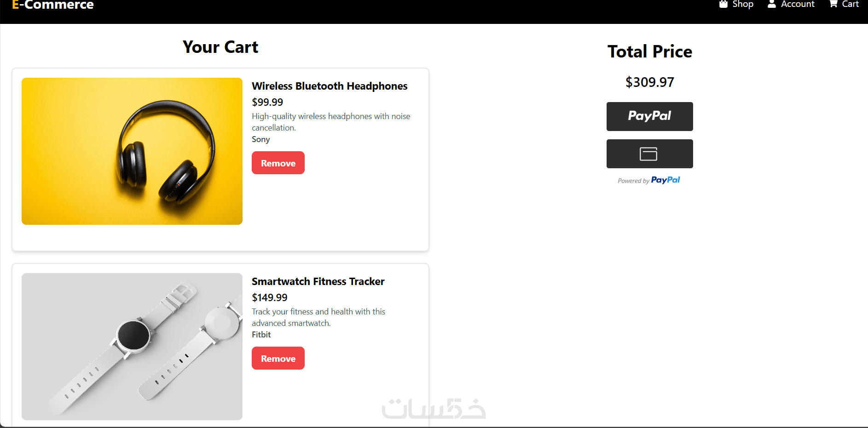This screenshot has width=868, height=428.
Task: Remove the Smartwatch Fitness Tracker from cart
Action: click(278, 359)
